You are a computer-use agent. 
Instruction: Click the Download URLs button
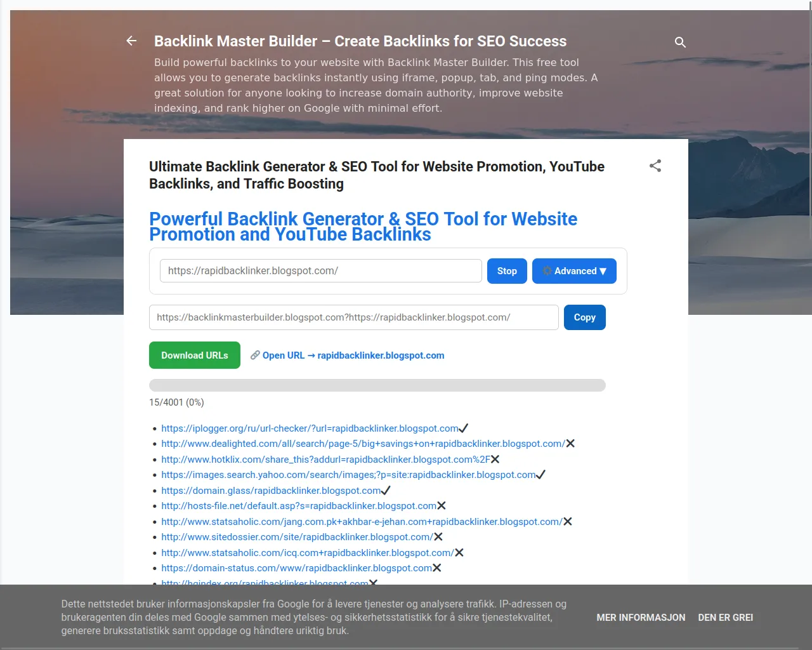click(195, 355)
